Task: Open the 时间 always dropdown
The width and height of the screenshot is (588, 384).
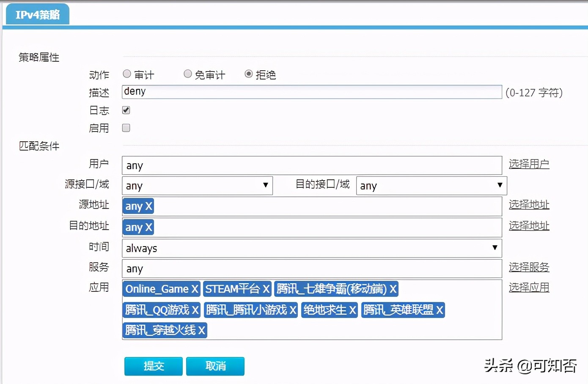Action: pyautogui.click(x=495, y=248)
